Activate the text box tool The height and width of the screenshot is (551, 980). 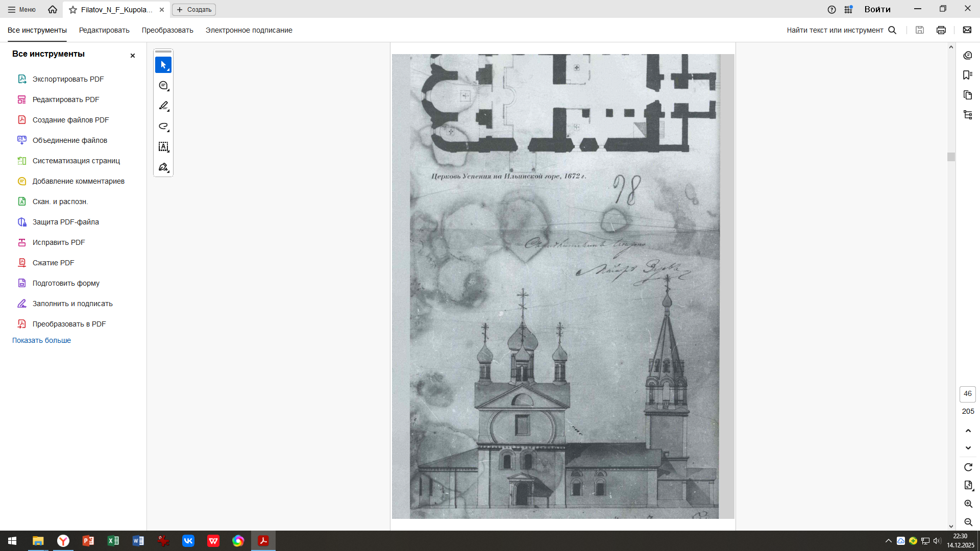(163, 147)
